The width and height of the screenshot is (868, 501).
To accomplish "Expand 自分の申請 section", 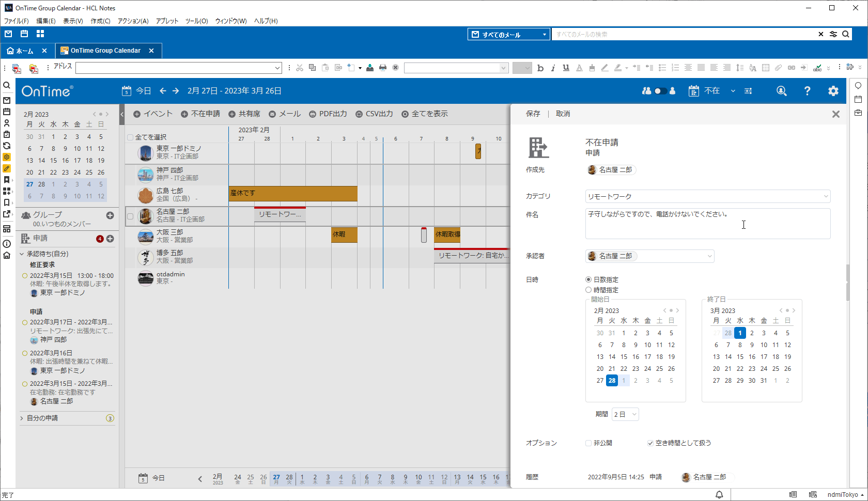I will click(22, 418).
